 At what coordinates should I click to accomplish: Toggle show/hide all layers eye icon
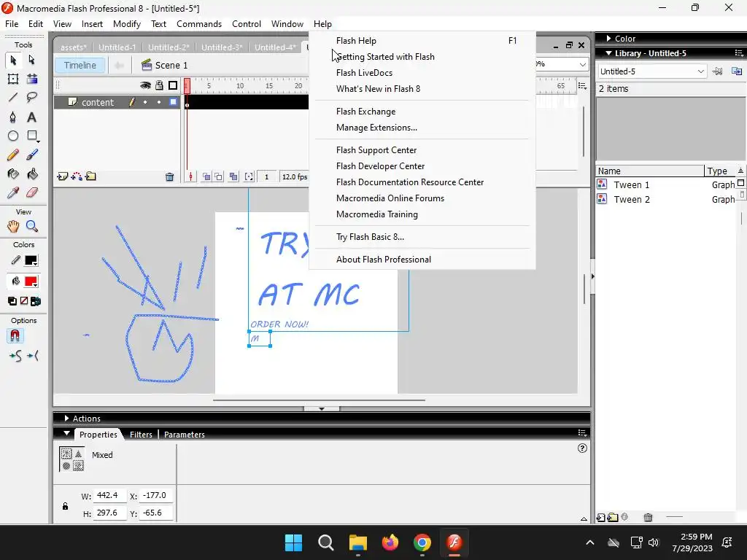(x=145, y=85)
